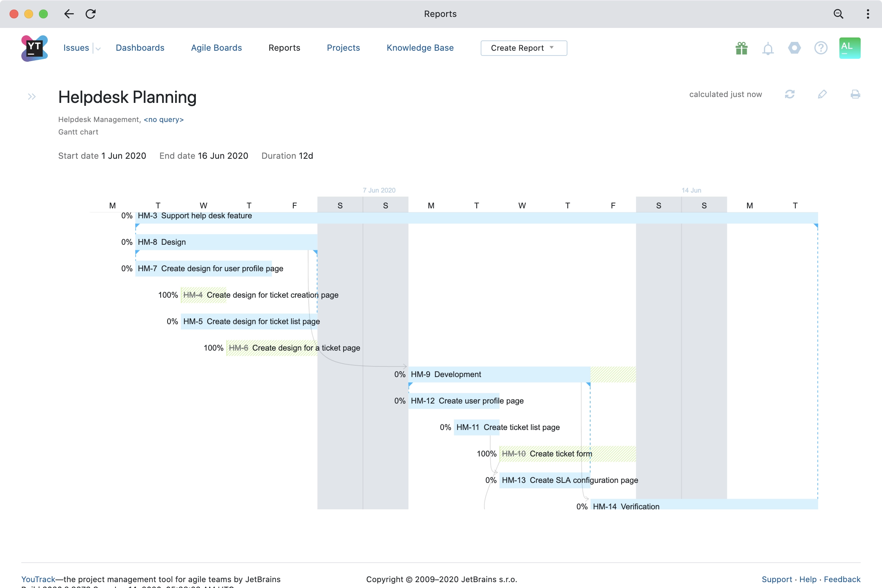Edit the report with pencil icon
The image size is (882, 588).
pyautogui.click(x=822, y=94)
